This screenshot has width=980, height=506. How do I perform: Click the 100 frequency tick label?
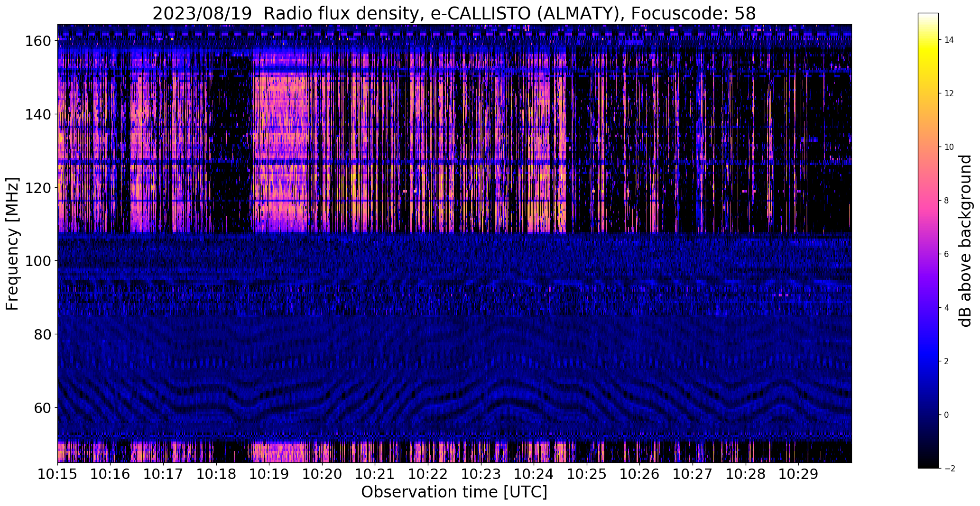pyautogui.click(x=38, y=261)
